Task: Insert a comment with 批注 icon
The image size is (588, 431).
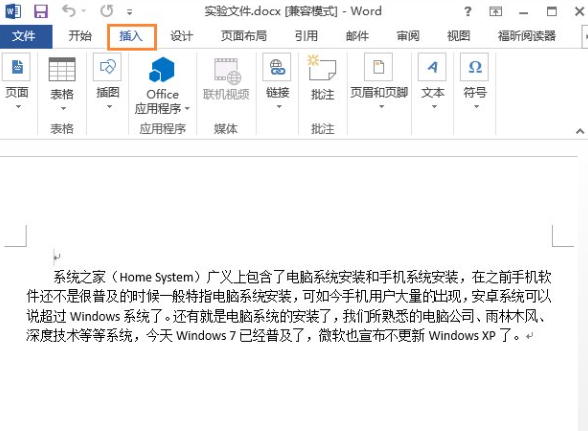Action: click(322, 68)
